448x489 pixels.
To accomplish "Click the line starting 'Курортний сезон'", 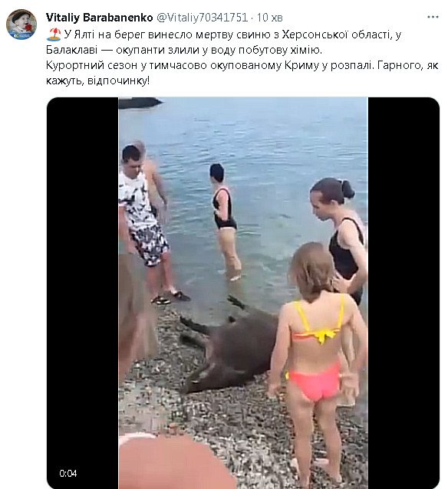I will (242, 65).
